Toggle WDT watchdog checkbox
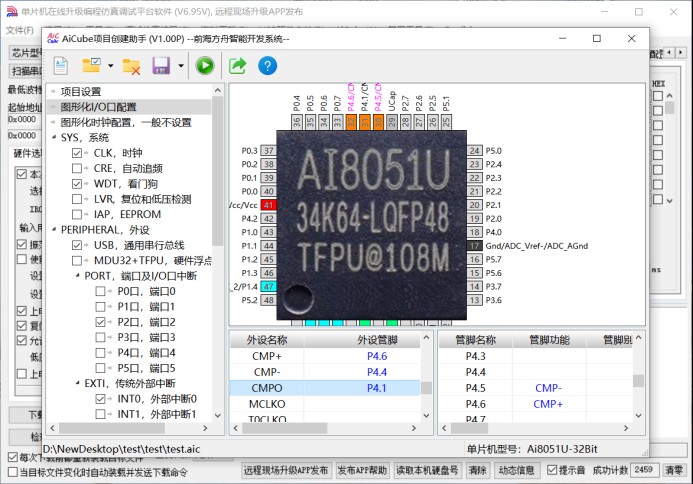693x484 pixels. coord(77,184)
